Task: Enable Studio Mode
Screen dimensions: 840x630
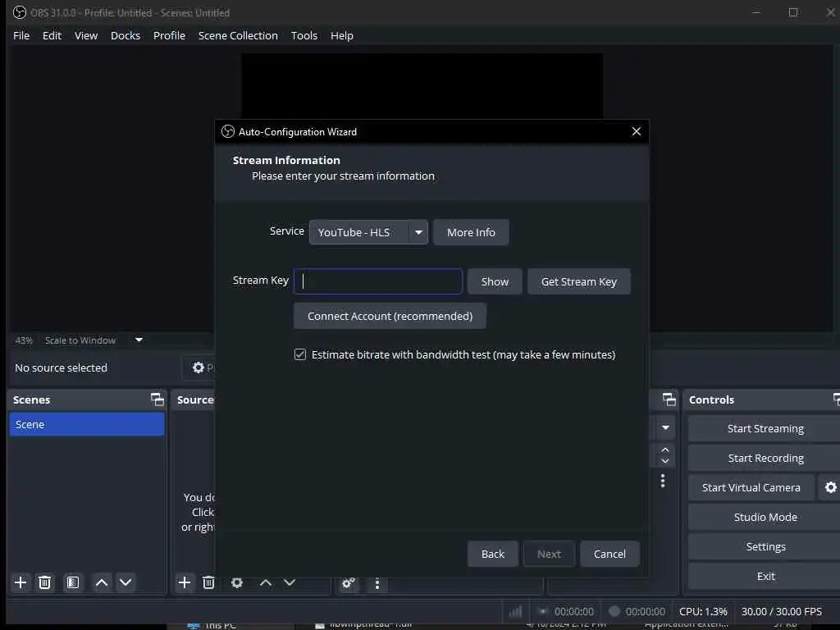Action: pyautogui.click(x=765, y=517)
